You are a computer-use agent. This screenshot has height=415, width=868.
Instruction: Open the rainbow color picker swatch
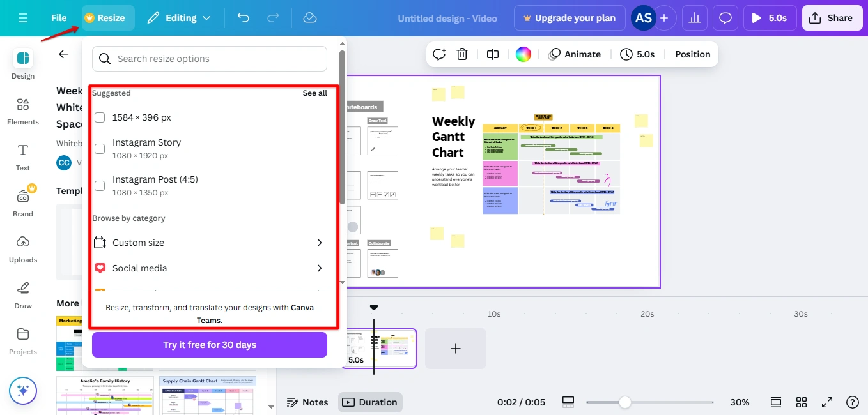tap(523, 54)
